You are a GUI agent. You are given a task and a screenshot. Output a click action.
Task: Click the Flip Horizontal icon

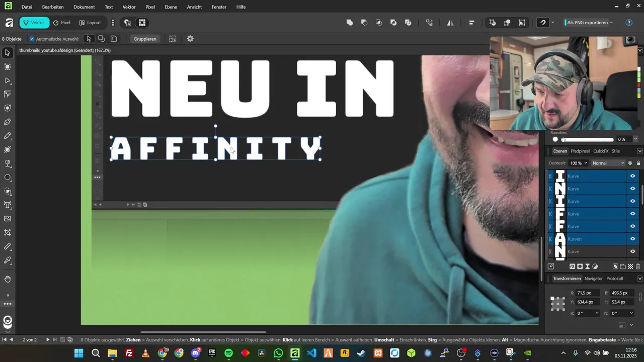[x=450, y=23]
